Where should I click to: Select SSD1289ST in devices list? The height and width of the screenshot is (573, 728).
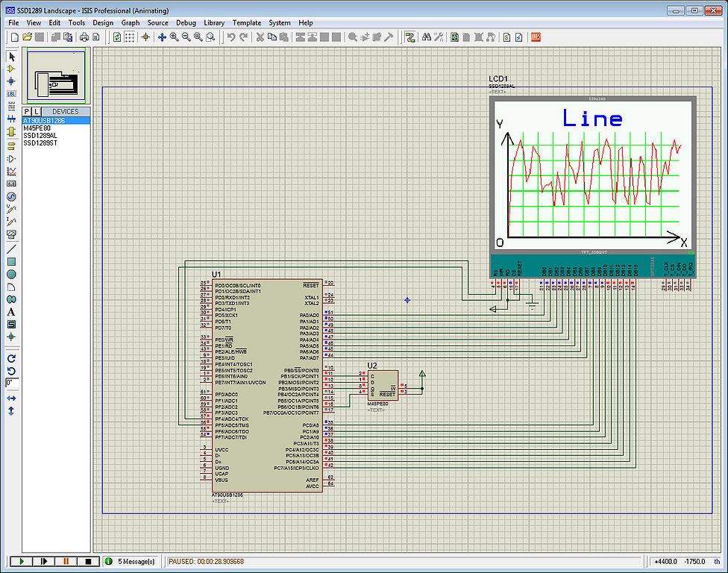(x=56, y=143)
